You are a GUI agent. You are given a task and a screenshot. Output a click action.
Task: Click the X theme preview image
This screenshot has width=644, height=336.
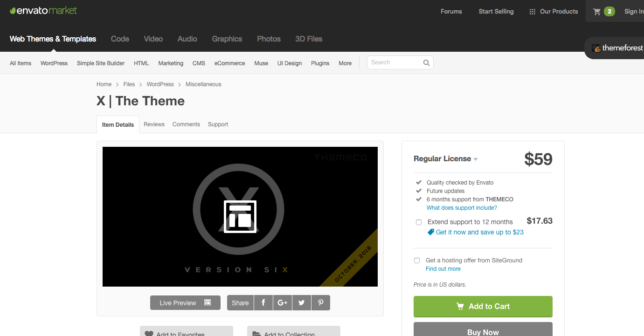240,217
